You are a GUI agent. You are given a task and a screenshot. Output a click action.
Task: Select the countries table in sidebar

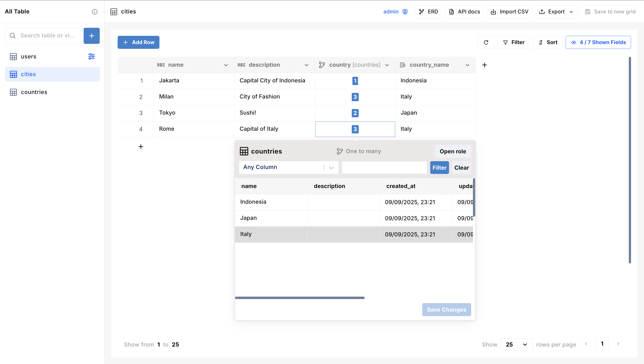tap(34, 92)
